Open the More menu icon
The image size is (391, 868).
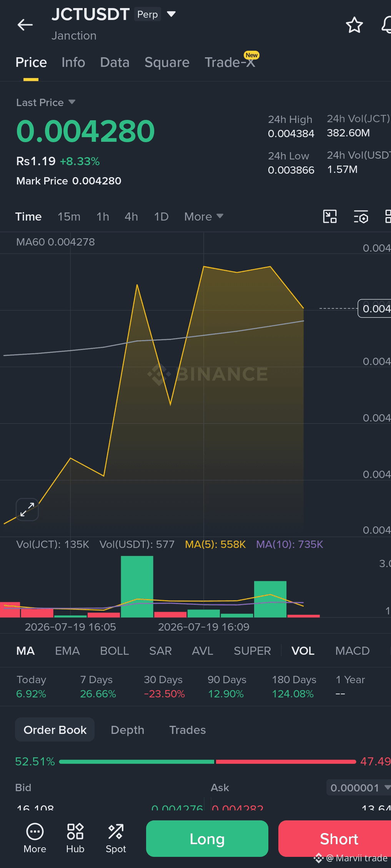35,838
